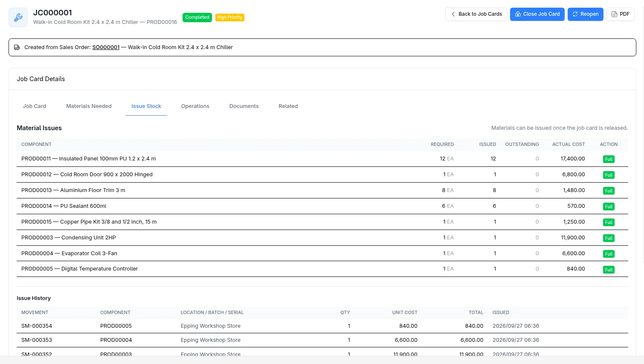The height and width of the screenshot is (364, 644).
Task: Click the Close Job Card button
Action: click(537, 14)
